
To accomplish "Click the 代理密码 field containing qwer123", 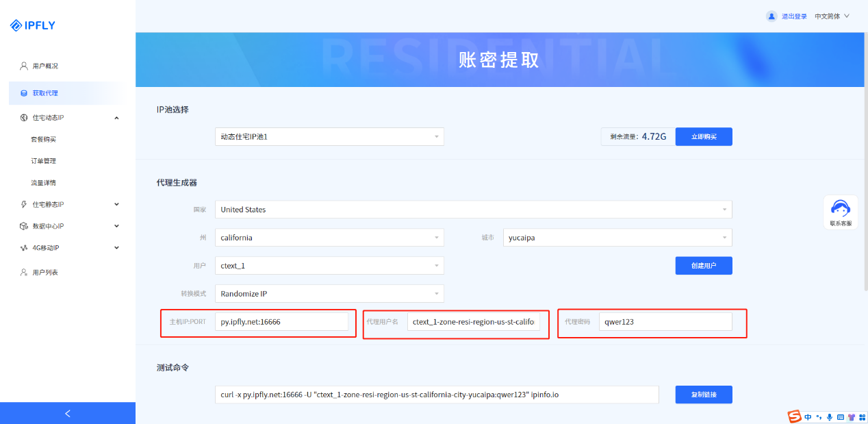I will pyautogui.click(x=665, y=322).
